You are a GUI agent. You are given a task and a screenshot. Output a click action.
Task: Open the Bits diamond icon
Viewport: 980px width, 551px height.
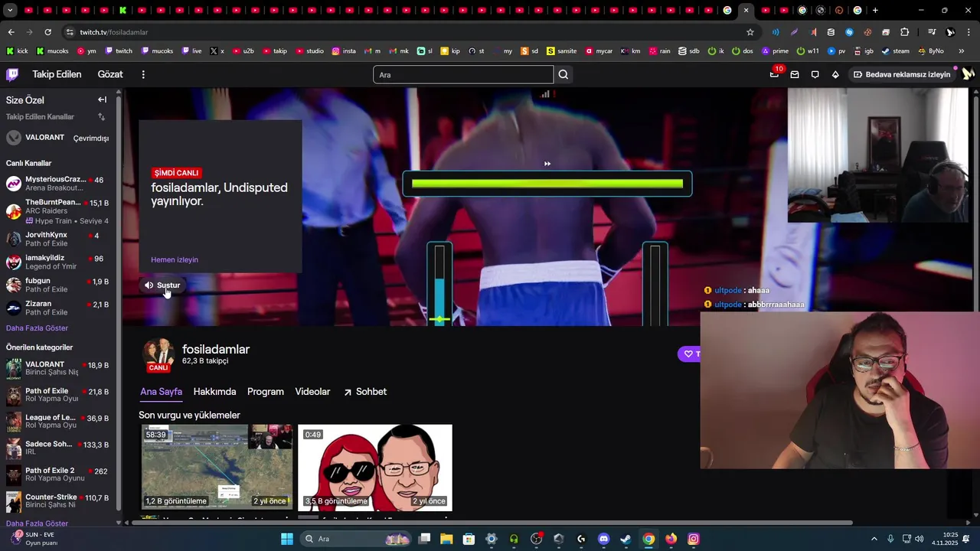coord(835,74)
